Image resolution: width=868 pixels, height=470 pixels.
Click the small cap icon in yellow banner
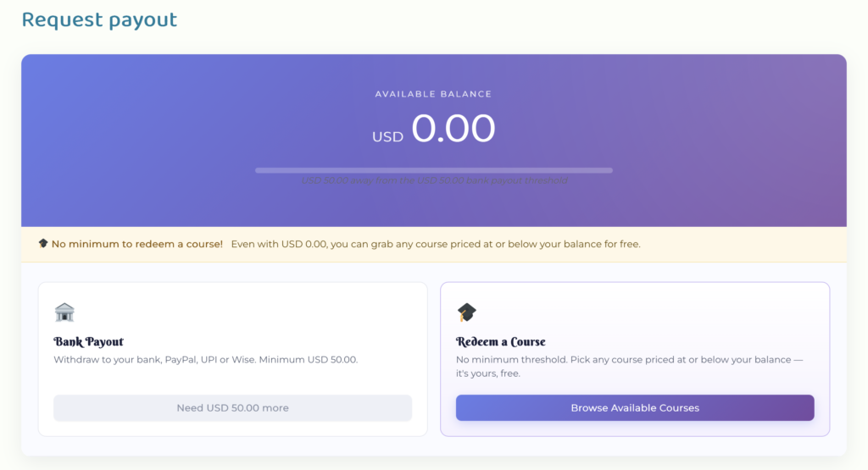pyautogui.click(x=43, y=243)
